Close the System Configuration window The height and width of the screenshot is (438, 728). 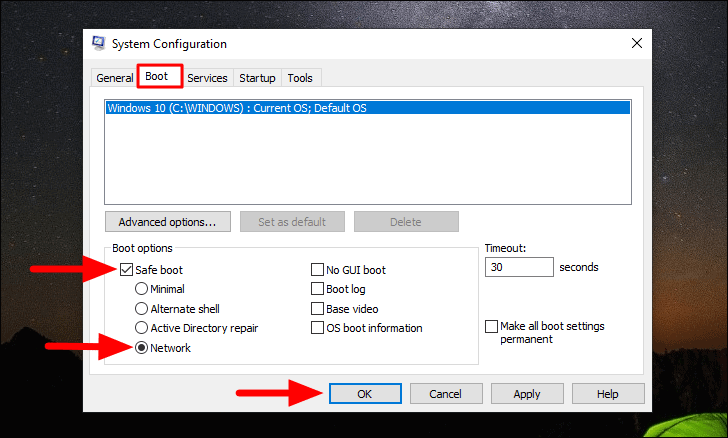coord(637,43)
